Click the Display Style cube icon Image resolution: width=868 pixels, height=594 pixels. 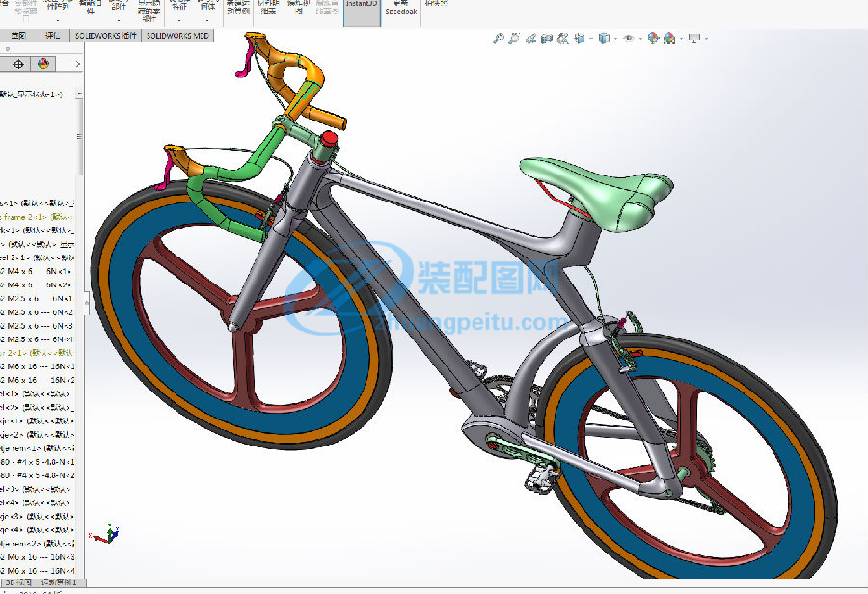(604, 39)
